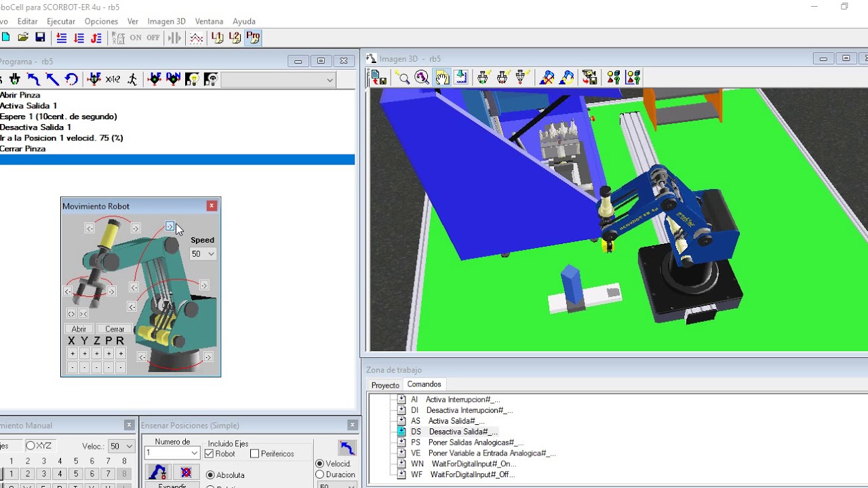Image resolution: width=868 pixels, height=488 pixels.
Task: Toggle the Robot checkbox under Incluido Ejes
Action: pyautogui.click(x=209, y=453)
